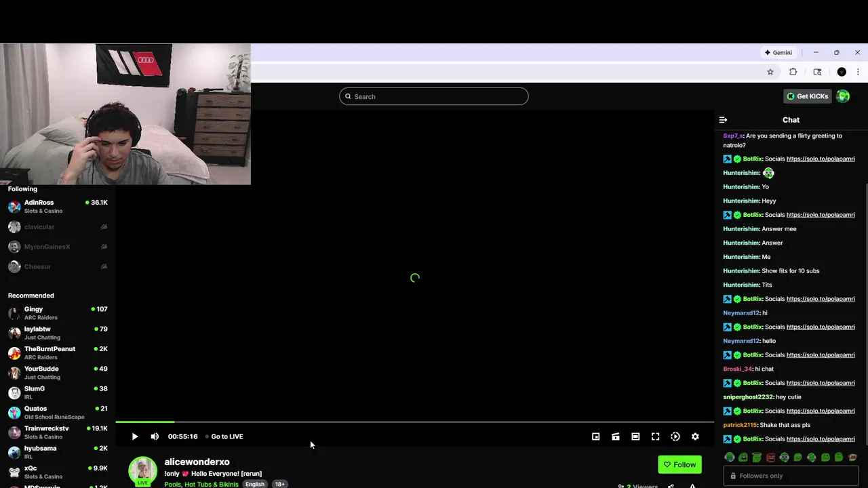Open clavicular offline channel
Viewport: 868px width, 488px height.
pyautogui.click(x=58, y=227)
